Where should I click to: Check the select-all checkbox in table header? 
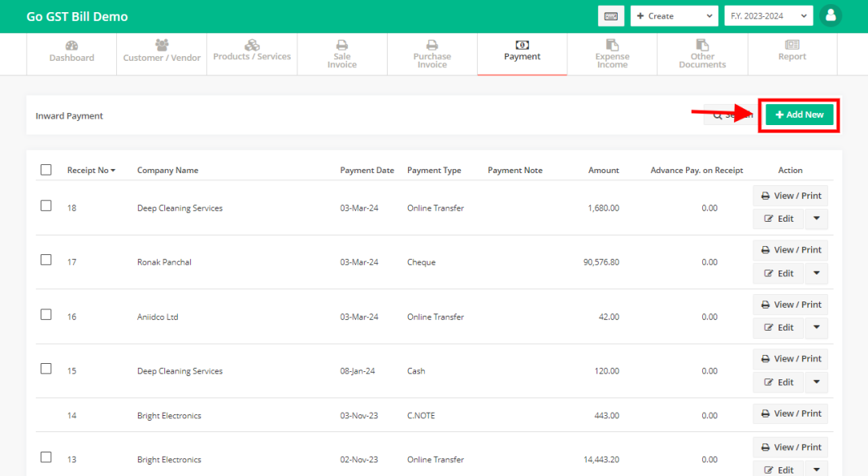click(46, 169)
